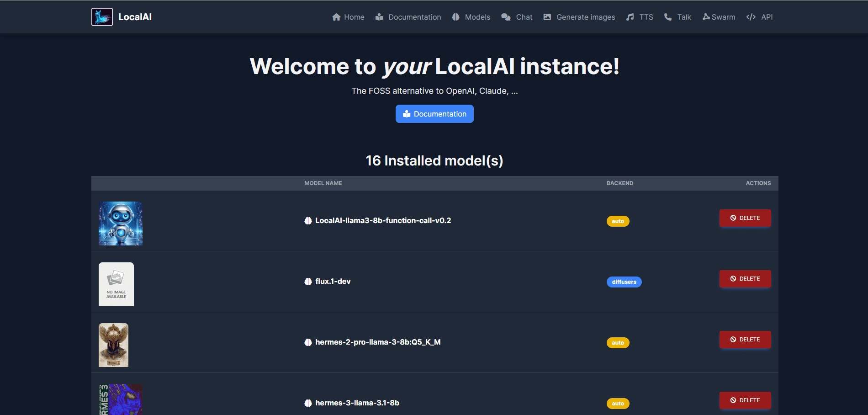Click the API code brackets icon
868x415 pixels.
[751, 17]
